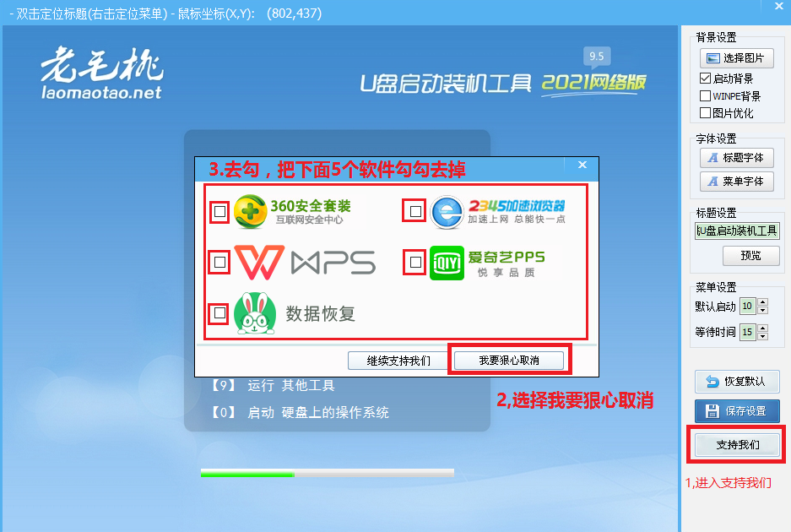Click the 9.5 version bubble icon

tap(597, 57)
